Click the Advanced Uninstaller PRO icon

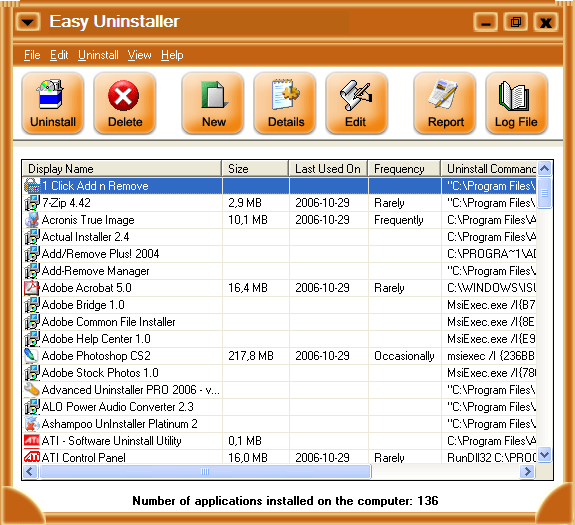[32, 390]
